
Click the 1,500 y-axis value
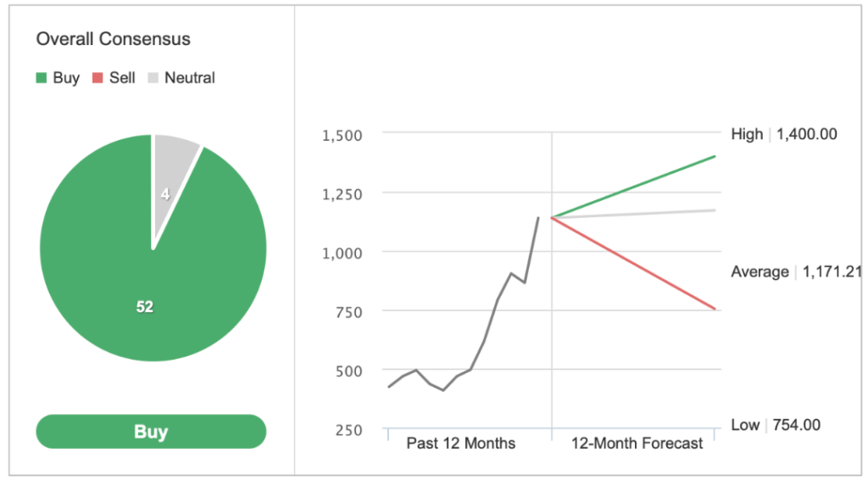(x=342, y=135)
